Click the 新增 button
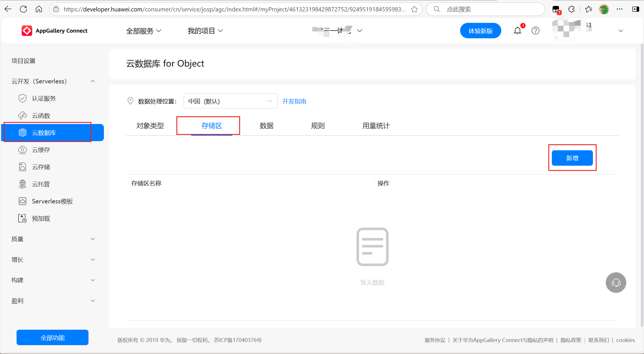The height and width of the screenshot is (354, 644). 572,158
